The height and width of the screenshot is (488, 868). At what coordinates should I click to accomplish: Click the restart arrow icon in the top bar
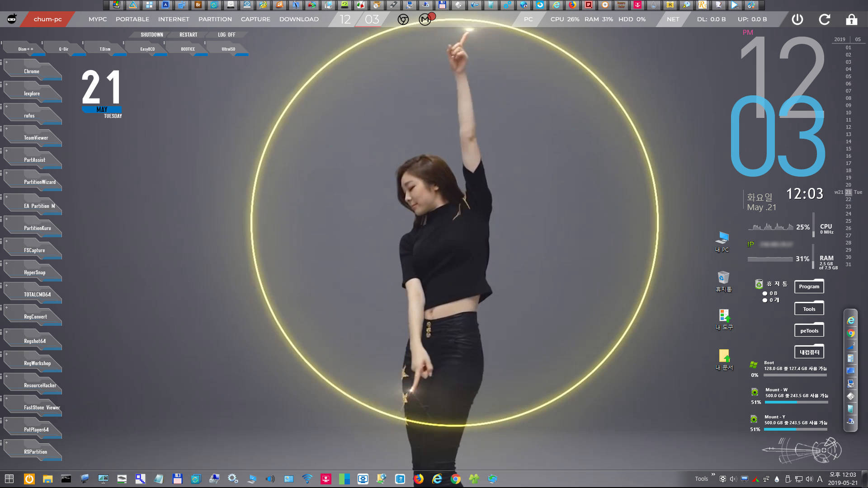click(825, 19)
